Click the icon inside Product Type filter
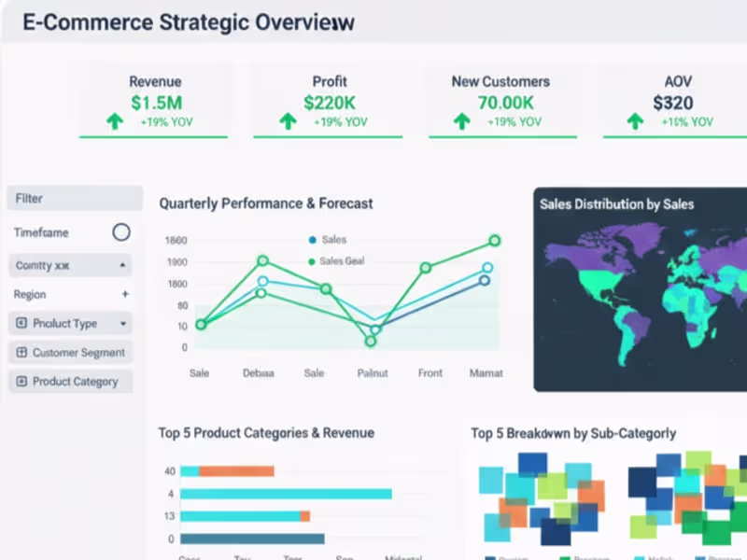 [21, 324]
